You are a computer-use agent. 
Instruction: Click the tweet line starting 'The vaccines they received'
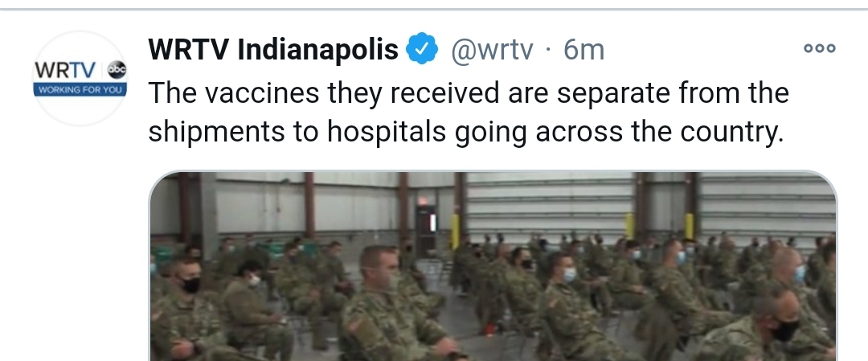(x=469, y=92)
